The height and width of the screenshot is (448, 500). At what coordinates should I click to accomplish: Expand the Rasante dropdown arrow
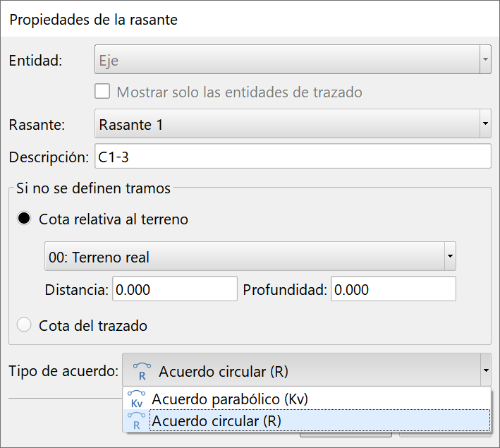point(485,125)
